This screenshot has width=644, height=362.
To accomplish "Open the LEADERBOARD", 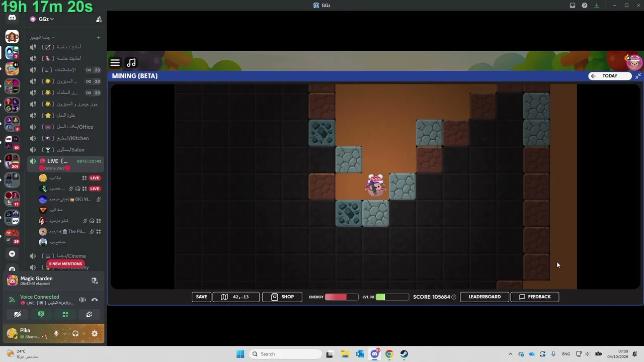I will pos(485,297).
